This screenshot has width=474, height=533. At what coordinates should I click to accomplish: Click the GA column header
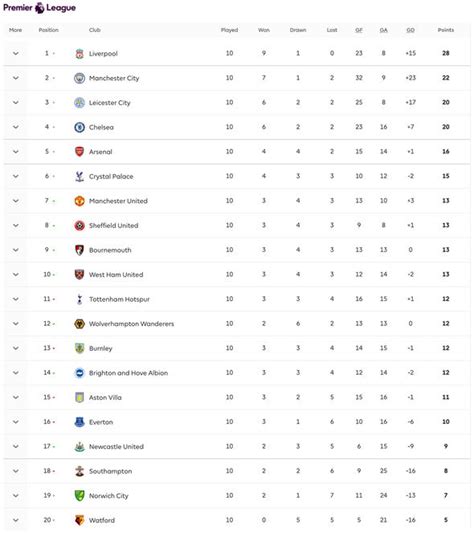point(384,30)
